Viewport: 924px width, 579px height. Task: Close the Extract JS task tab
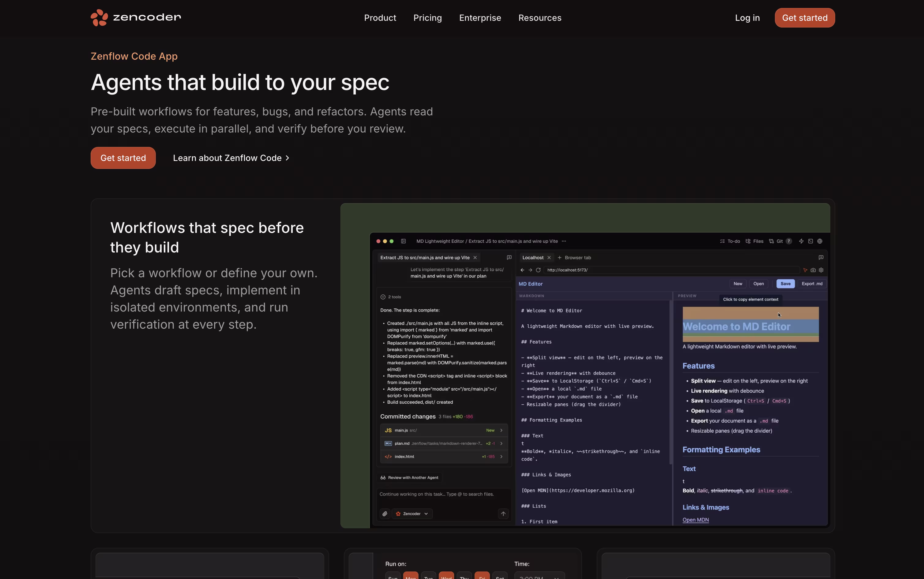point(475,258)
